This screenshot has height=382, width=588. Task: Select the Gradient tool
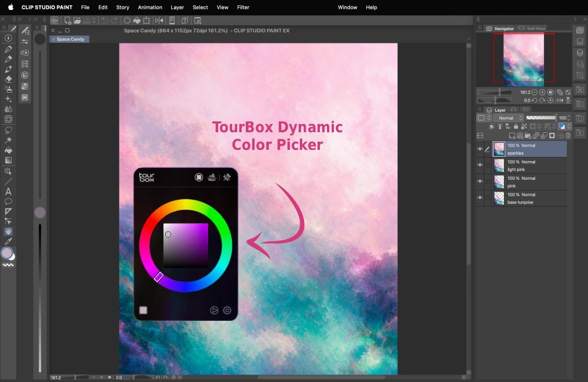(8, 160)
